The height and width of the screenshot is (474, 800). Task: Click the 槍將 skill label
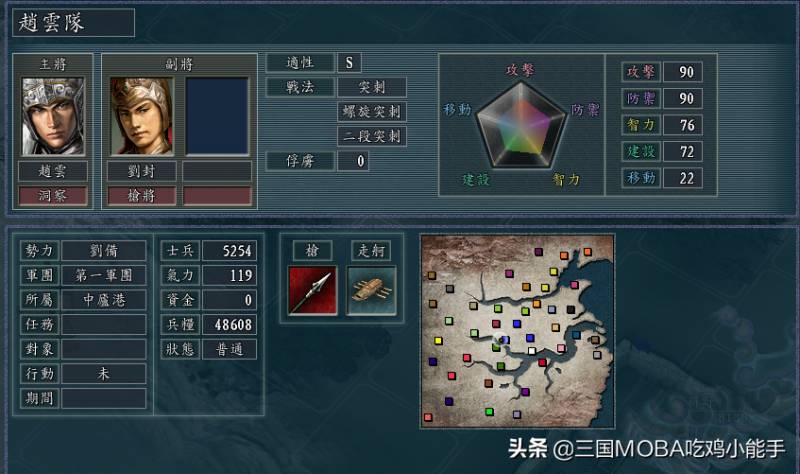(141, 195)
